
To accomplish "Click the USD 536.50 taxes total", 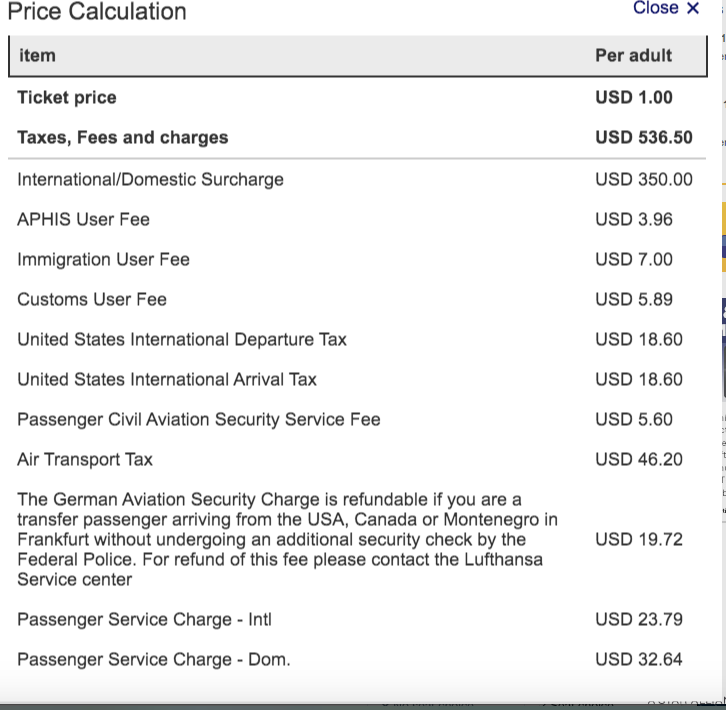I will (644, 138).
